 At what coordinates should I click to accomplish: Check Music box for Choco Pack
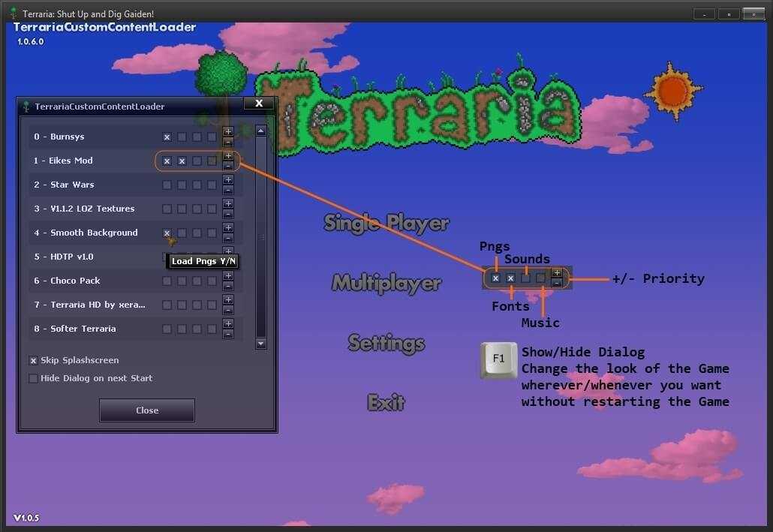click(212, 281)
